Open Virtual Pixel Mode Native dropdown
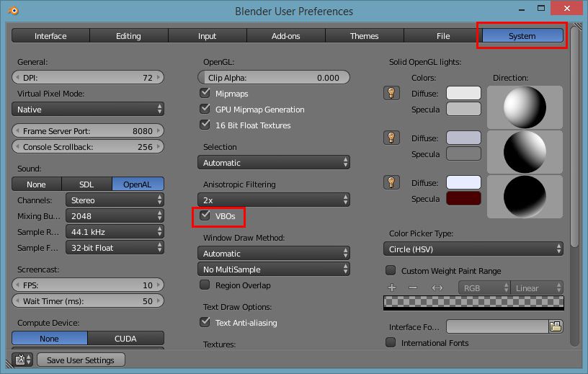This screenshot has height=374, width=588. (88, 109)
